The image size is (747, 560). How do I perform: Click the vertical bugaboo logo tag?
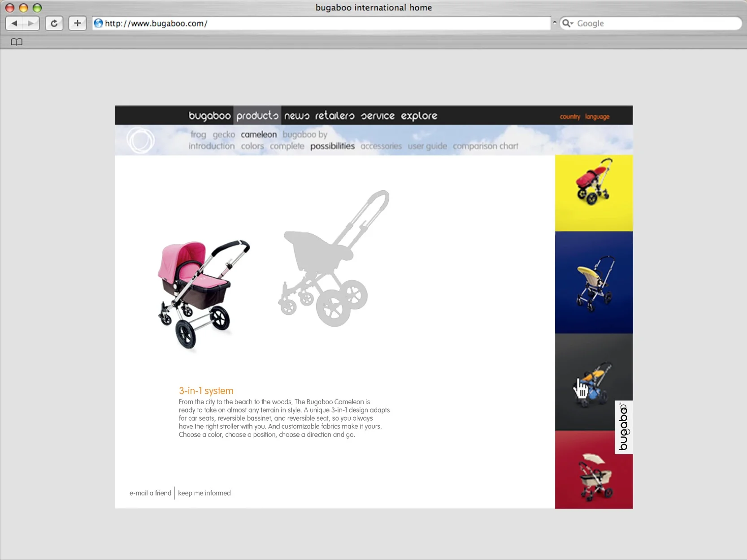click(624, 427)
